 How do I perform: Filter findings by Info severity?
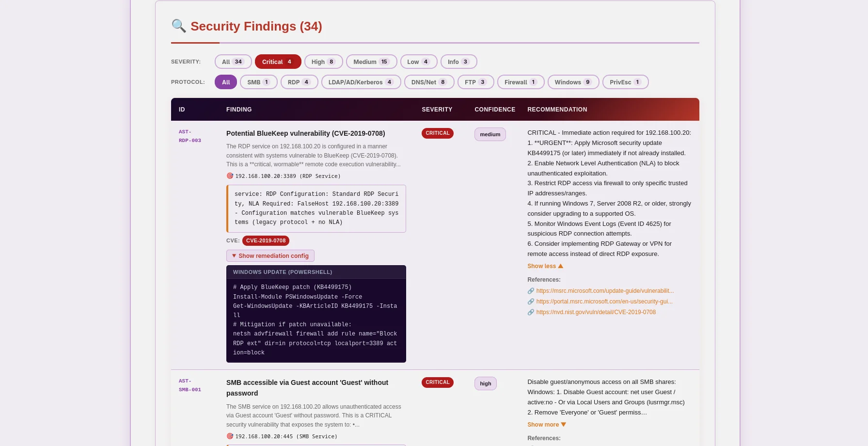(x=459, y=62)
